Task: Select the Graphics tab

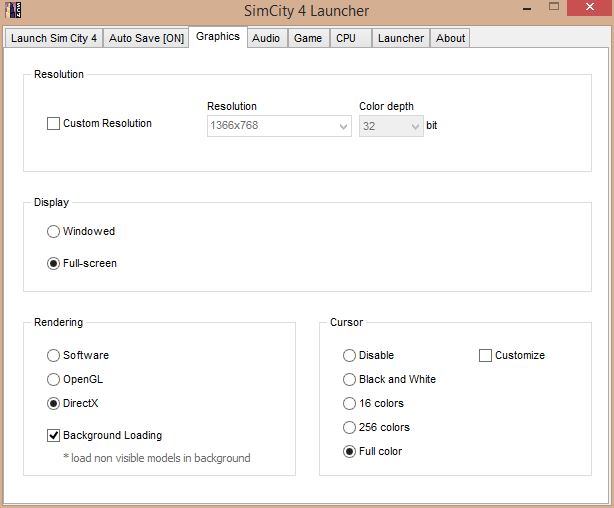Action: point(218,36)
